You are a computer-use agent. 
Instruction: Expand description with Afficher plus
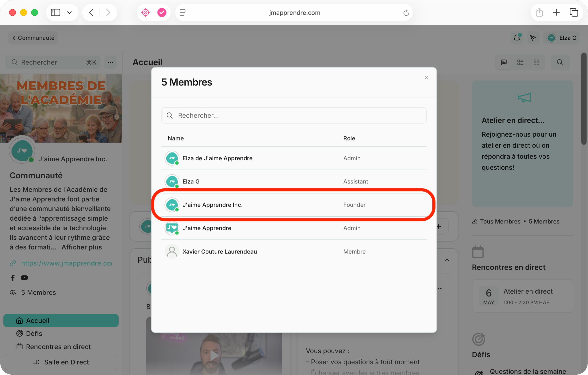click(x=82, y=247)
